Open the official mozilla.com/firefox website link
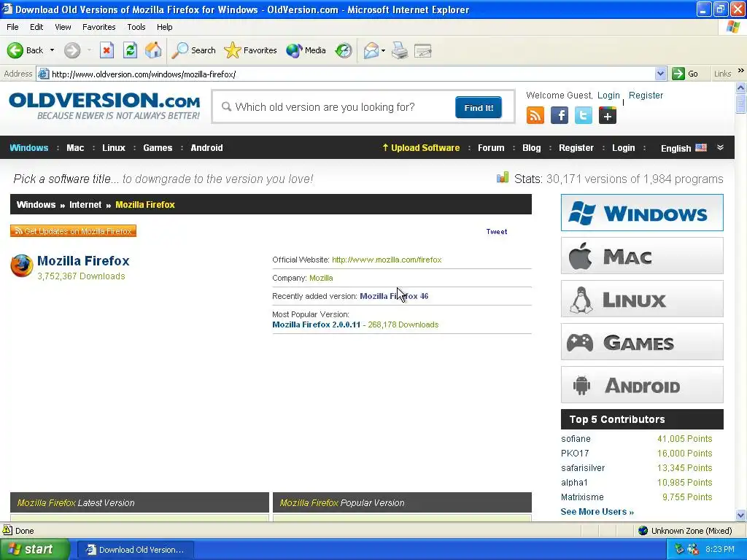Screen dimensions: 747x560 (387, 260)
